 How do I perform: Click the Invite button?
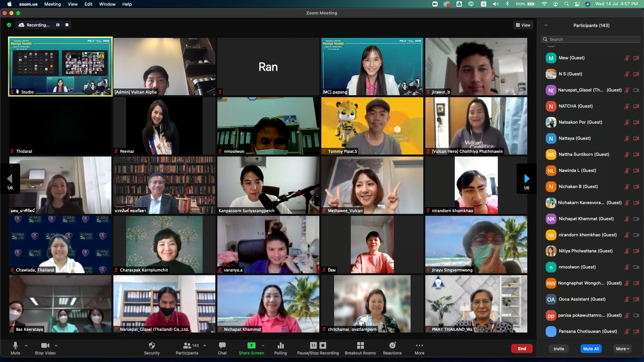coord(559,349)
